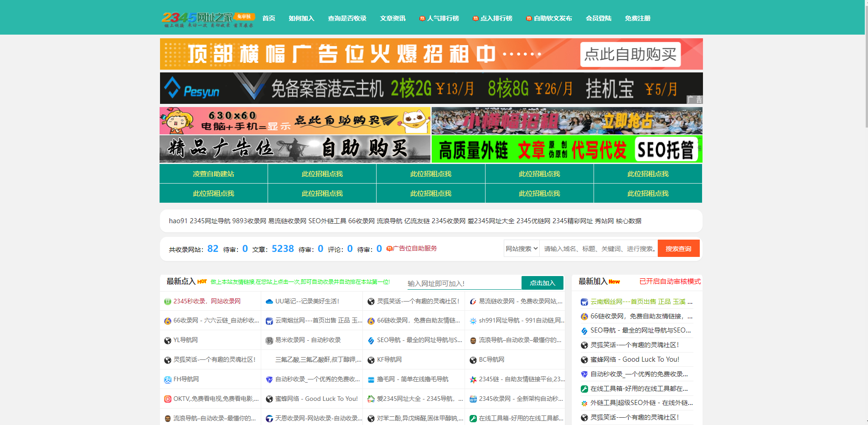Click the 66收录网 六六云链 favicon
Image resolution: width=868 pixels, height=425 pixels.
168,321
